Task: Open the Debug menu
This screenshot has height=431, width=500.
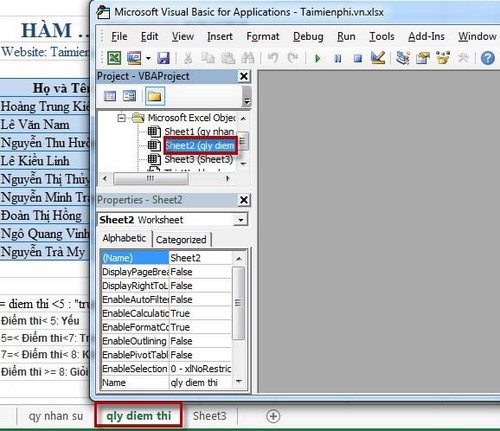Action: pos(308,37)
